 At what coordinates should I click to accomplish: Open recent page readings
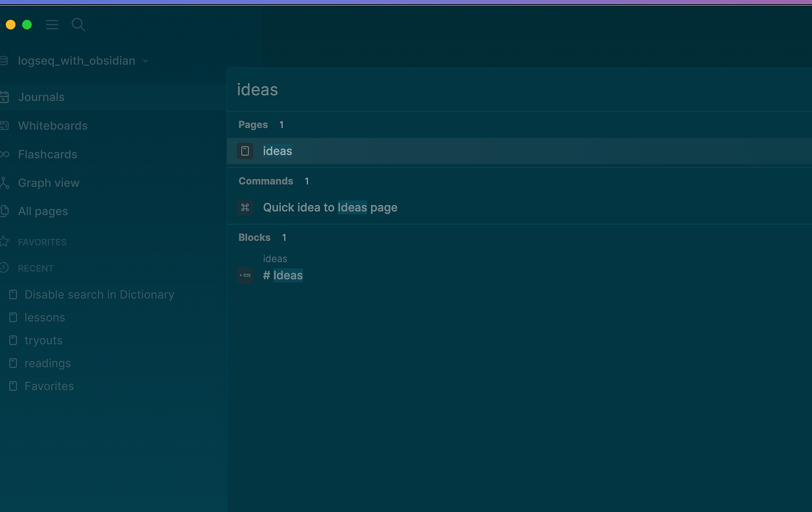tap(48, 363)
